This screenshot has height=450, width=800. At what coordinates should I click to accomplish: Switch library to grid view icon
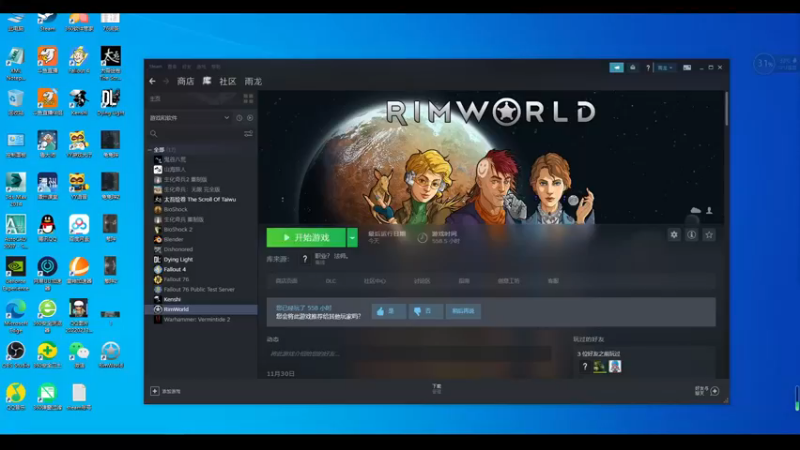[248, 98]
